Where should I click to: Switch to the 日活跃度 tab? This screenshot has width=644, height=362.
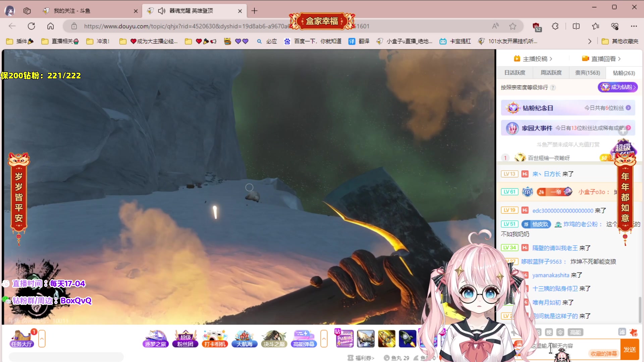pos(516,72)
